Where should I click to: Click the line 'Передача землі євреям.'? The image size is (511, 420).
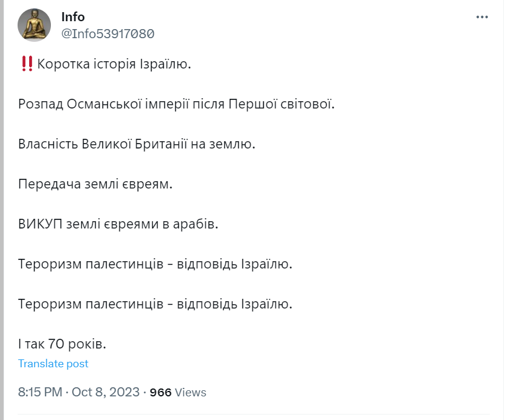pos(95,184)
